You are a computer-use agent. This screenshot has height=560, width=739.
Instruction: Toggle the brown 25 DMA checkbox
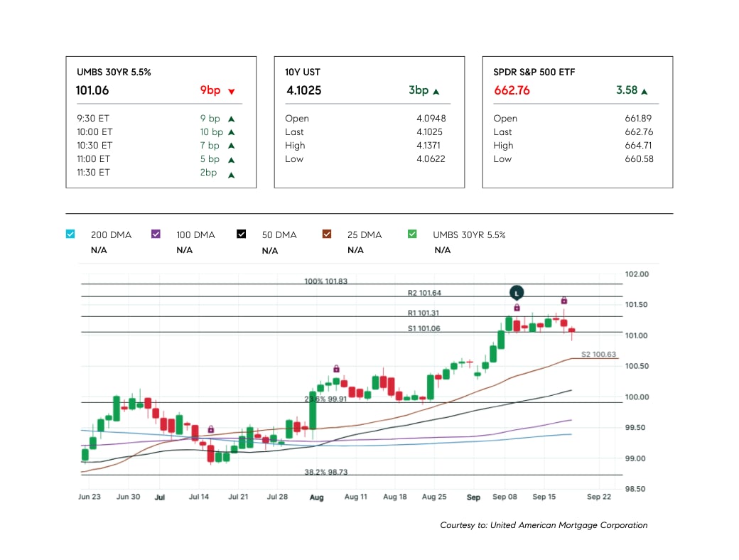[x=327, y=234]
